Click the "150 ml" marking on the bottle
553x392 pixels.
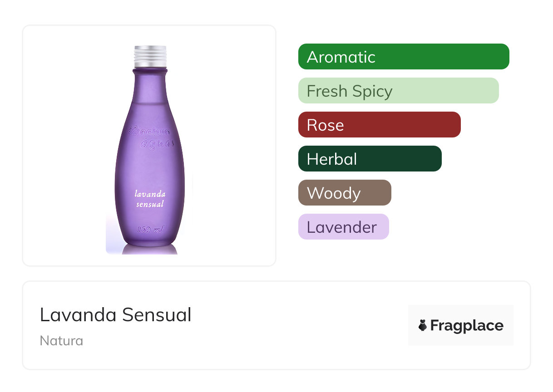[150, 230]
